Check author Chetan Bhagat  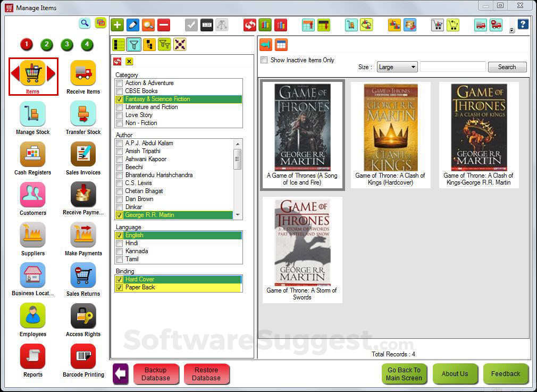(120, 191)
